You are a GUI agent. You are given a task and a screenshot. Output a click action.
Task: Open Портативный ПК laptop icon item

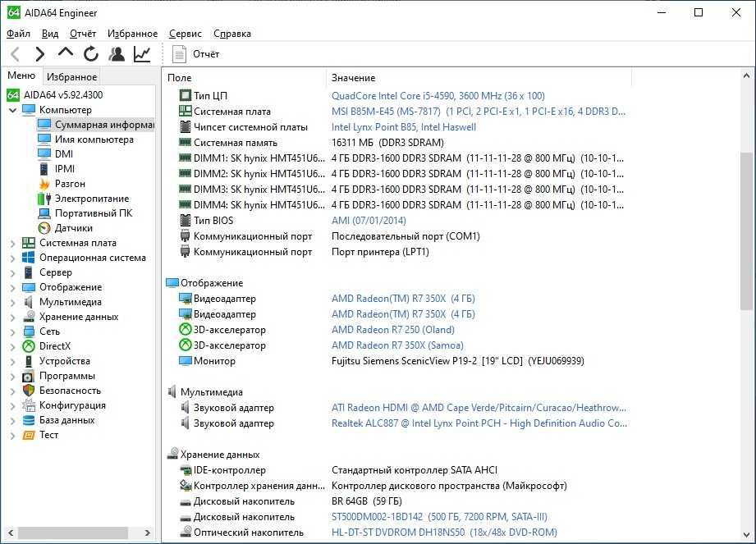click(44, 213)
